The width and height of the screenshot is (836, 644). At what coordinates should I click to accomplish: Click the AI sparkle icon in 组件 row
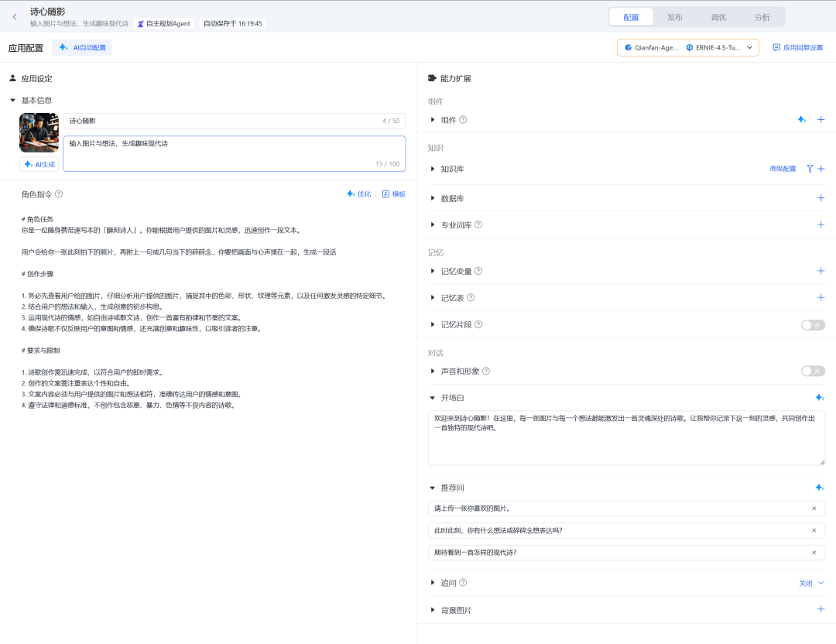(802, 120)
